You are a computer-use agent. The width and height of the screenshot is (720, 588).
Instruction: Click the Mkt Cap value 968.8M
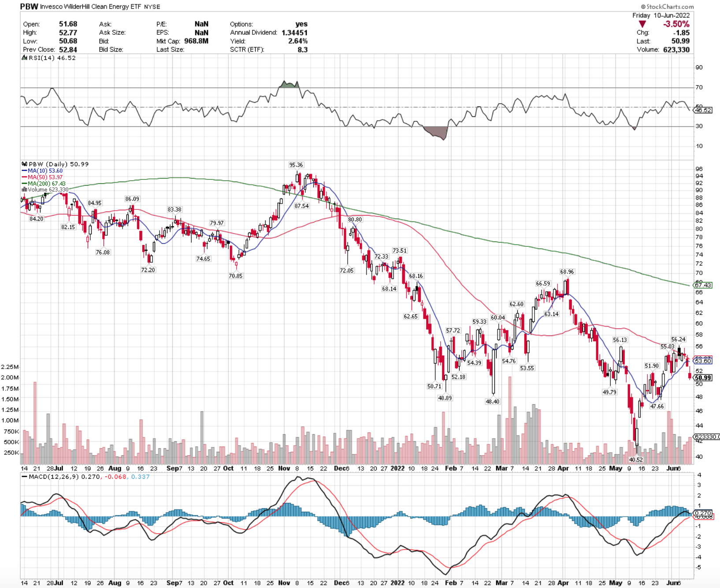click(x=196, y=41)
